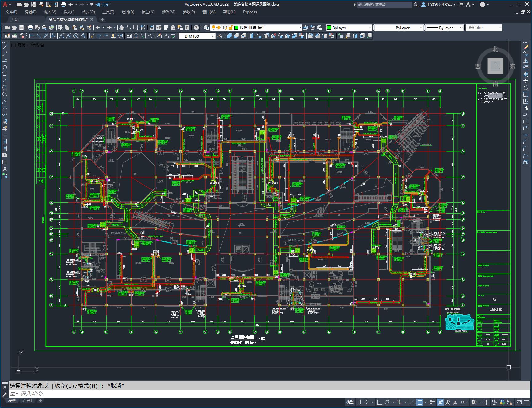
Task: Toggle Ortho mode in status bar
Action: coord(380,402)
